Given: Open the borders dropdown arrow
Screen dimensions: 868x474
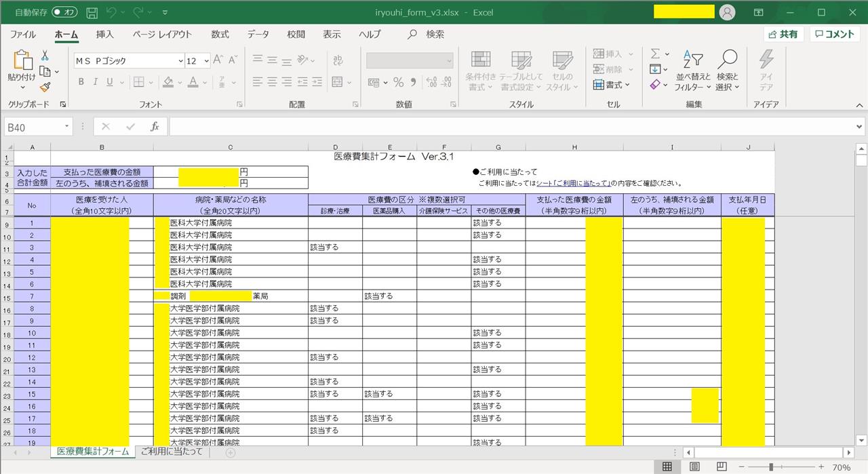Looking at the screenshot, I should pos(151,82).
